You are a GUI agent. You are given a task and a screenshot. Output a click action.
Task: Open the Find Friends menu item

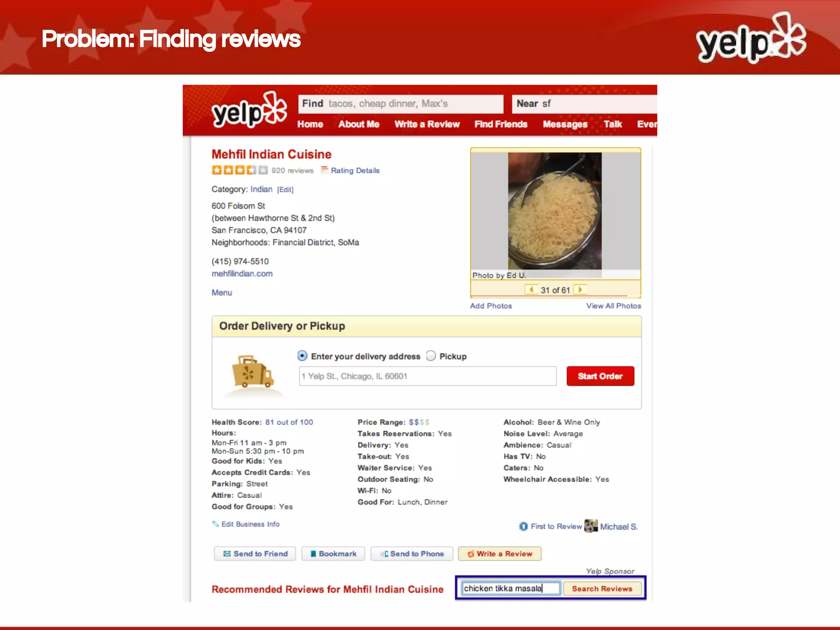tap(501, 124)
